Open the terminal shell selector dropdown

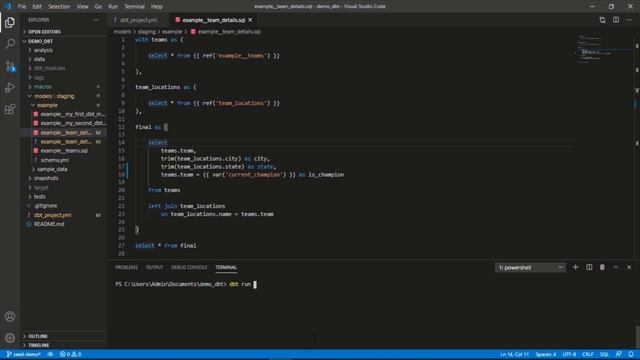530,267
